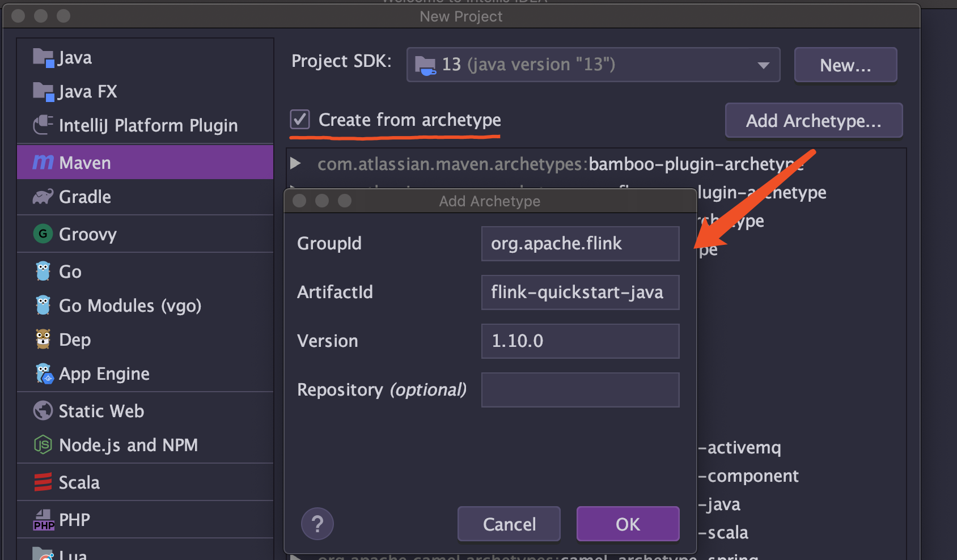
Task: Select IntelliJ Platform Plugin project type
Action: point(147,125)
